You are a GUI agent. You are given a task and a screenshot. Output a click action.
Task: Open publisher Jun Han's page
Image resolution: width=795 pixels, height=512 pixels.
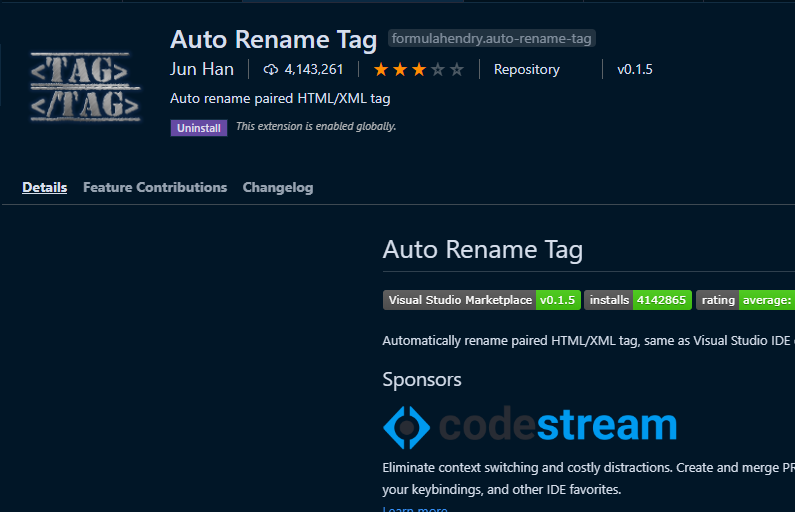tap(202, 69)
